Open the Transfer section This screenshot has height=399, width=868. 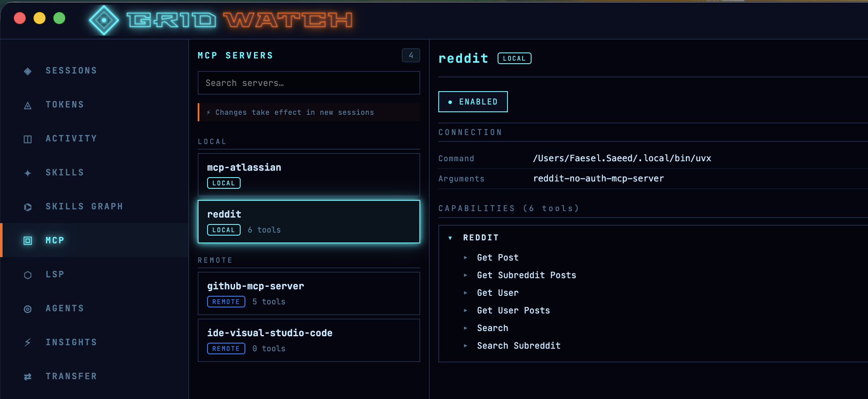coord(94,376)
